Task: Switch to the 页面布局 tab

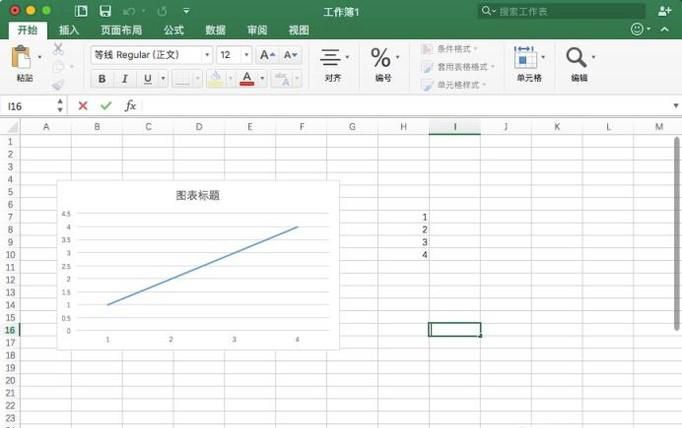Action: 121,30
